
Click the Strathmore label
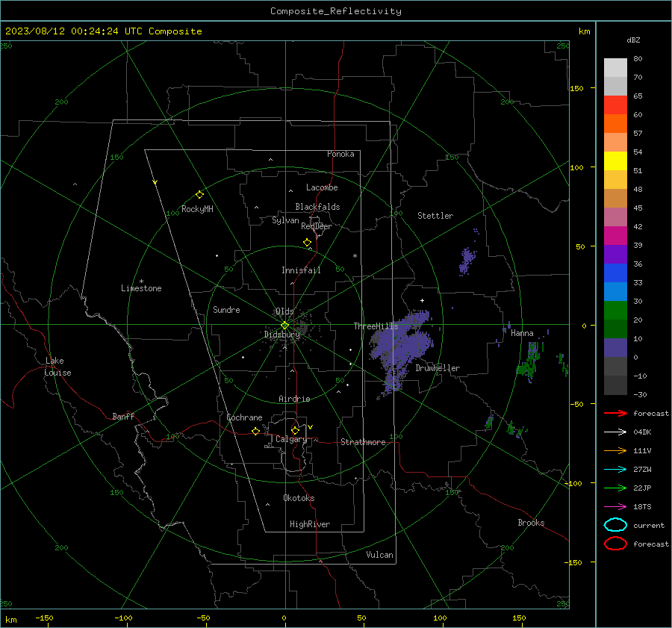point(363,442)
